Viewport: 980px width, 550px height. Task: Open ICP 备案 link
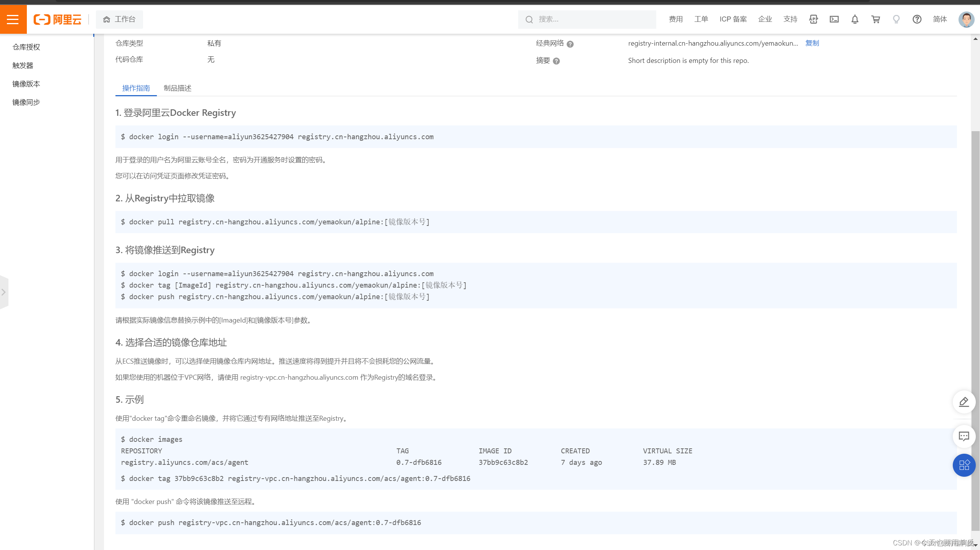pos(733,19)
